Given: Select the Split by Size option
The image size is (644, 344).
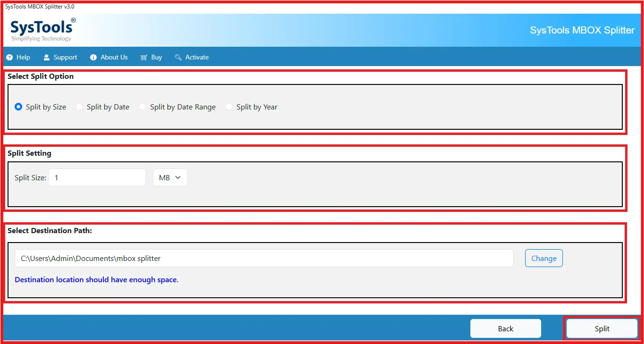Looking at the screenshot, I should pos(41,107).
